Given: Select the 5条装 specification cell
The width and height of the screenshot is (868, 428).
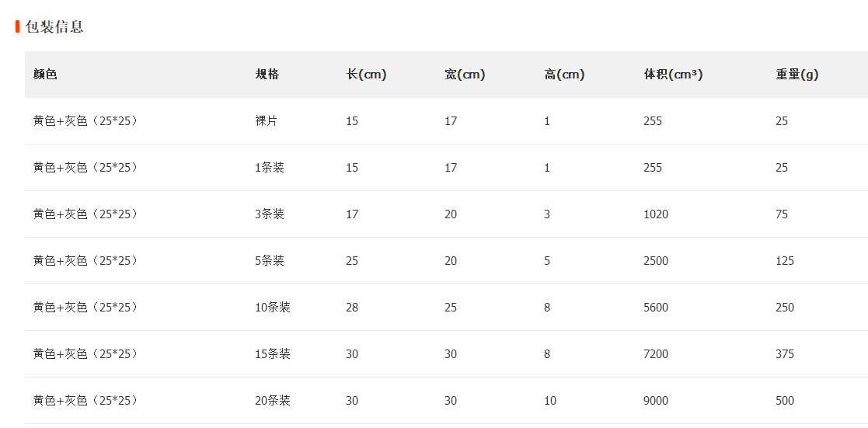Looking at the screenshot, I should point(270,260).
